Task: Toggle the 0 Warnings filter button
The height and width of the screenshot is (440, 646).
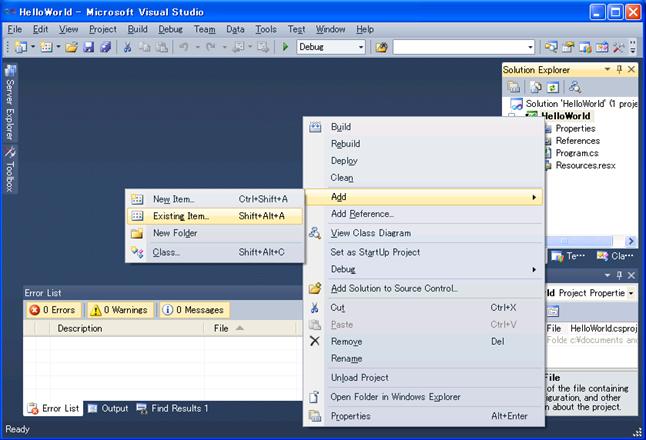Action: pos(119,310)
